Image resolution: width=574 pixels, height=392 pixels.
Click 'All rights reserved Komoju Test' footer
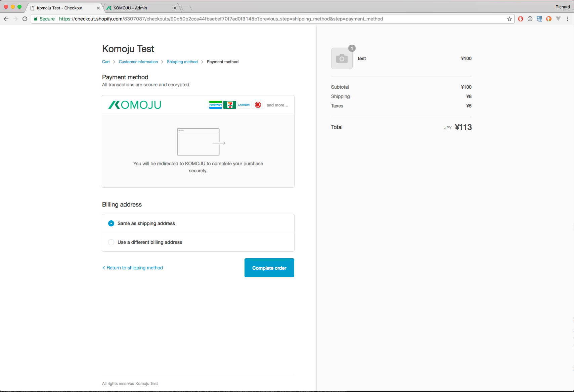130,384
